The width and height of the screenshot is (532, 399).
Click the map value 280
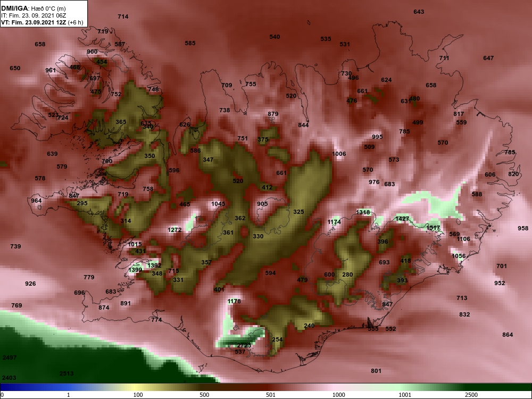coord(347,275)
